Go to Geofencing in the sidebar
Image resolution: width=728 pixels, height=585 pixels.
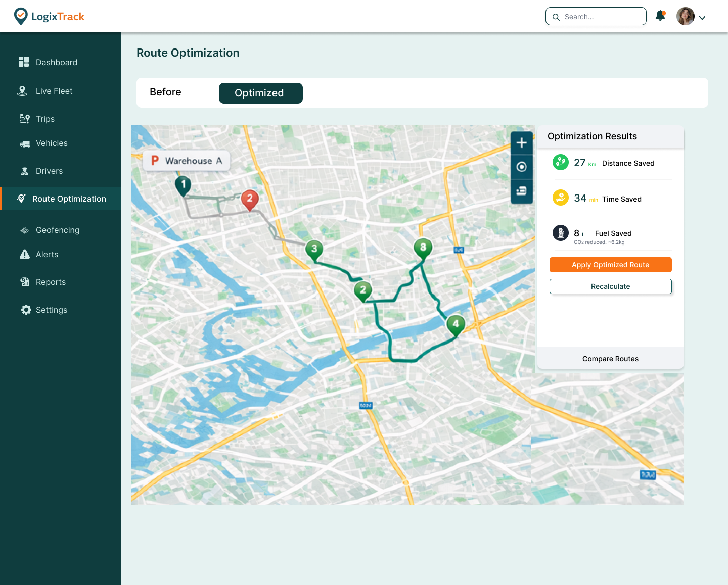58,230
